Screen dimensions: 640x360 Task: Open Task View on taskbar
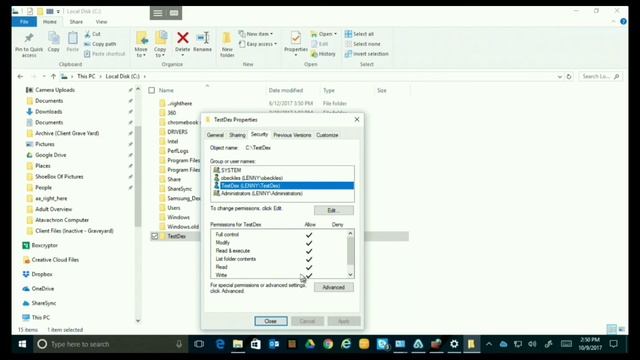pos(199,344)
